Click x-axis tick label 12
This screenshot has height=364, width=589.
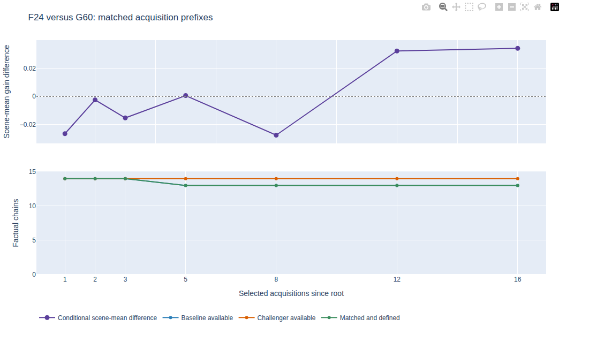coord(397,279)
